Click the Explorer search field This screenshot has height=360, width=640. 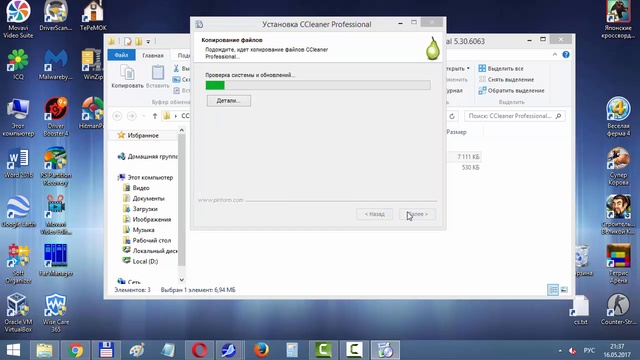(x=515, y=116)
